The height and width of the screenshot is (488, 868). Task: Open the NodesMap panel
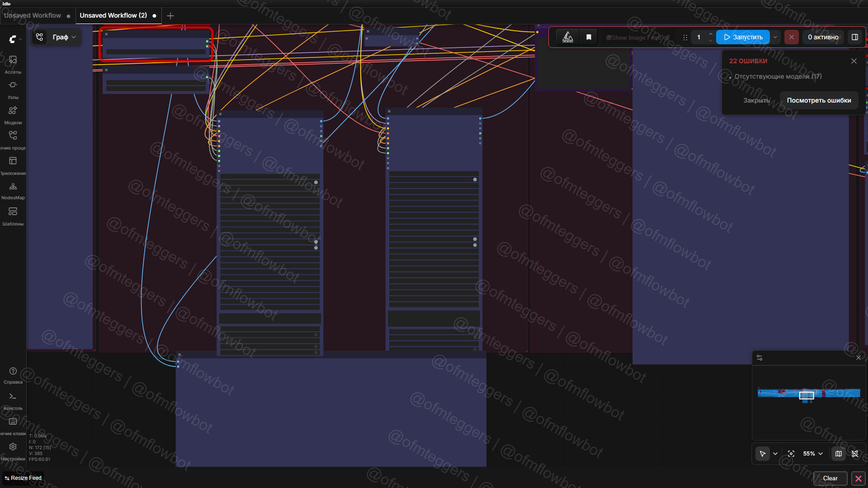(13, 190)
